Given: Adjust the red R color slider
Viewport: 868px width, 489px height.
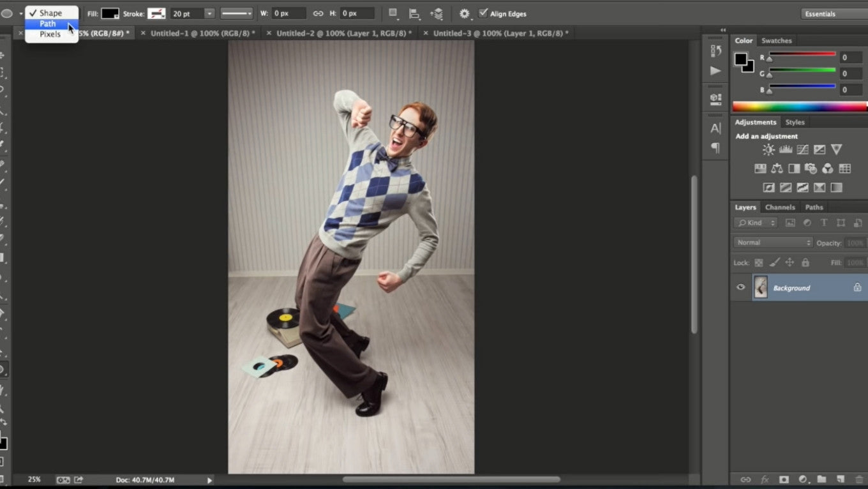Looking at the screenshot, I should coord(802,56).
